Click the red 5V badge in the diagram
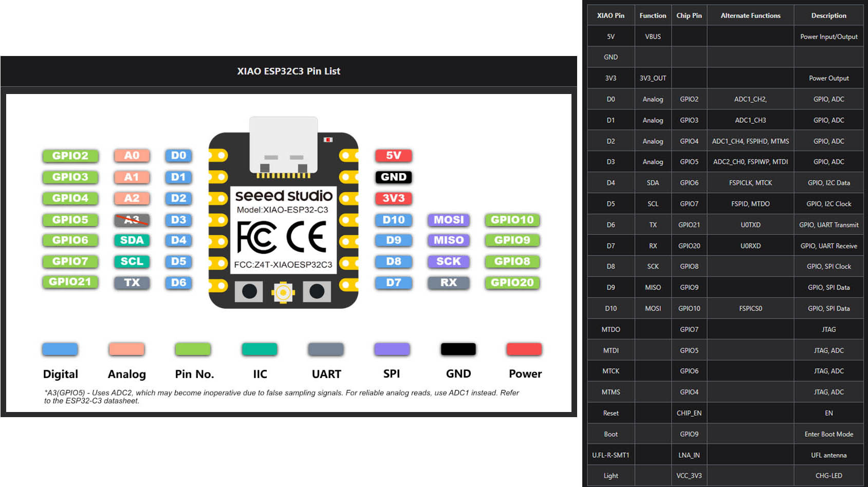This screenshot has width=868, height=487. 394,156
